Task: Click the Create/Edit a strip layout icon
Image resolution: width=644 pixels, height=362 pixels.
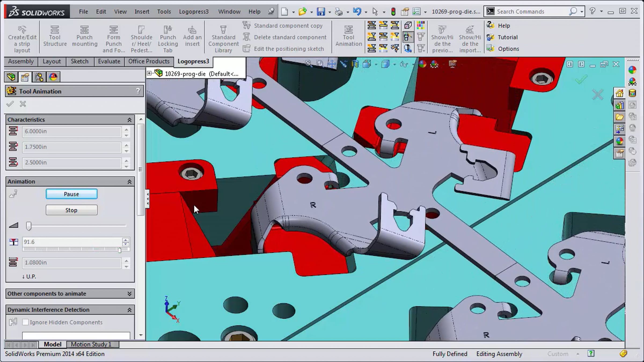Action: point(22,29)
